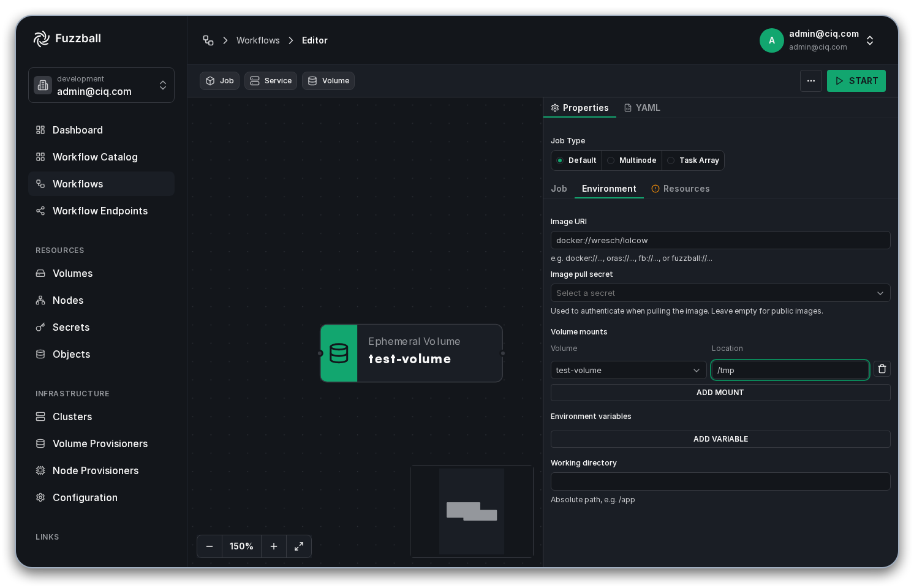Click the Fuzzball logo icon
914x588 pixels.
tap(42, 39)
